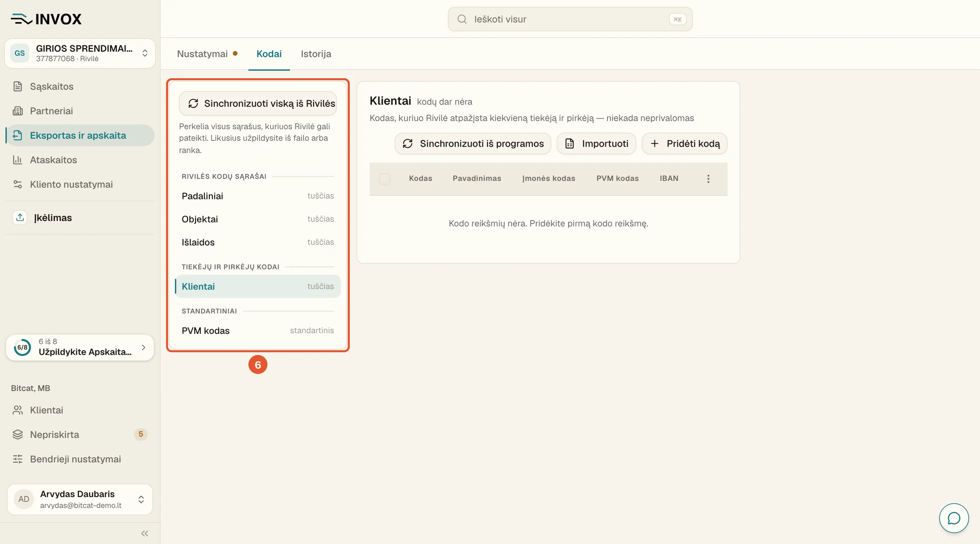Click Sinchronizuoti viską iš Rivilės button

(x=258, y=103)
